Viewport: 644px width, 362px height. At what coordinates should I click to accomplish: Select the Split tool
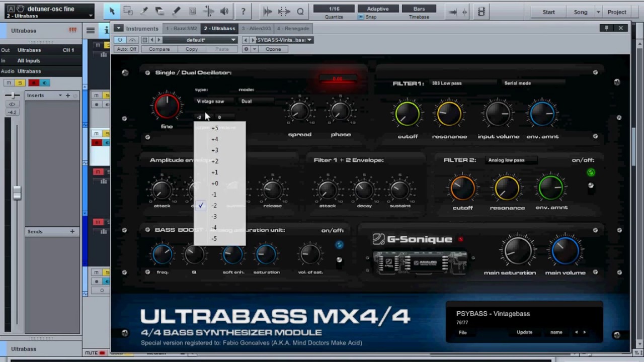pos(144,11)
